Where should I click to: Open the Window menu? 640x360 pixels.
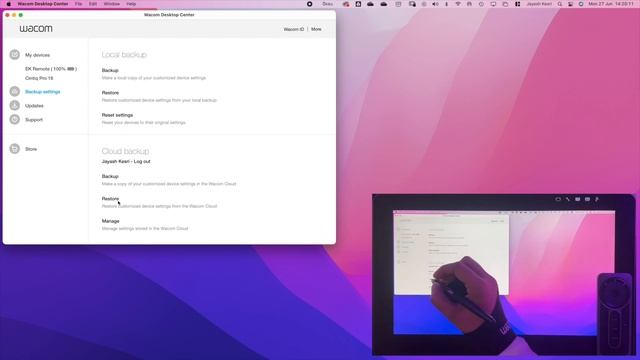111,4
